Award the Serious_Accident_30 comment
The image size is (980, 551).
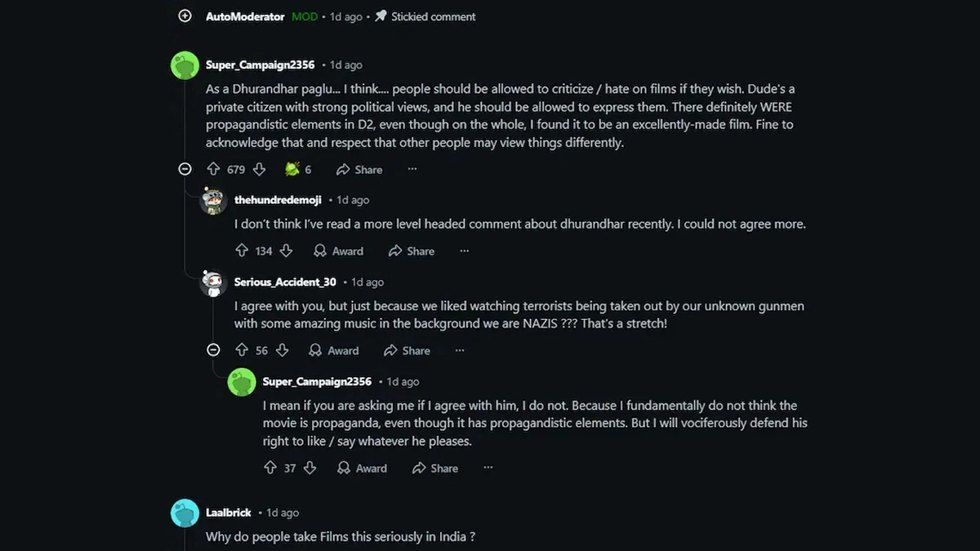[333, 350]
